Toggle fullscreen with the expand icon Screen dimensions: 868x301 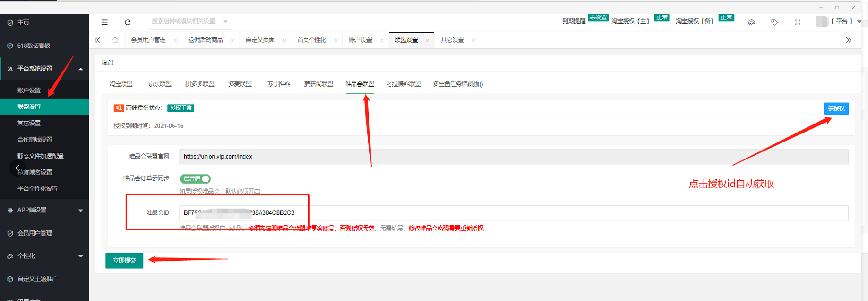tap(798, 22)
